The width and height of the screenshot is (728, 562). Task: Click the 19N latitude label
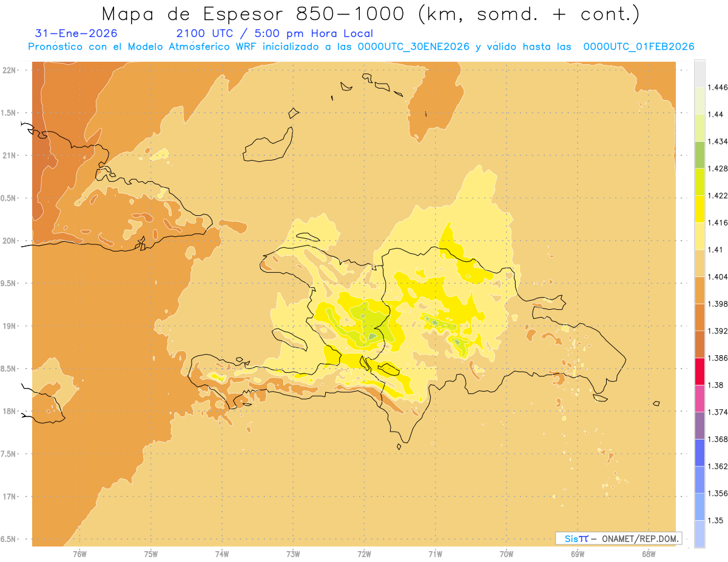click(10, 326)
